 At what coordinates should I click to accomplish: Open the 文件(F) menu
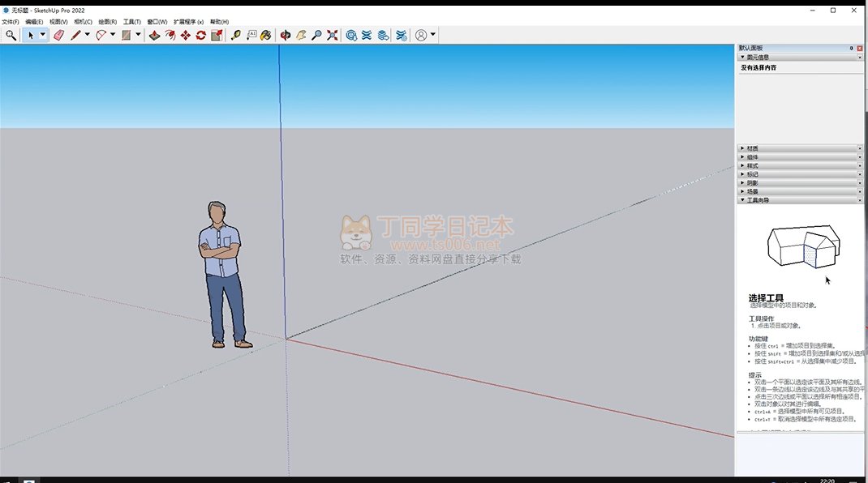[10, 22]
